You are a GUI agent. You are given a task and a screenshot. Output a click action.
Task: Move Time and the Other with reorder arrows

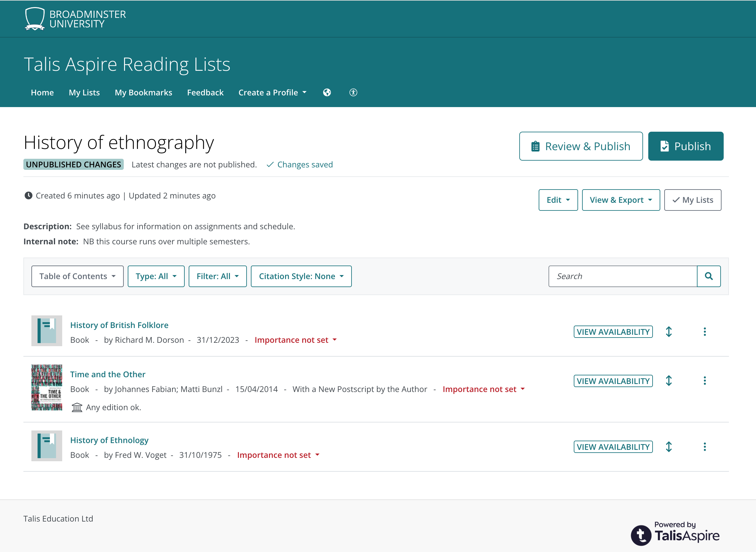669,381
